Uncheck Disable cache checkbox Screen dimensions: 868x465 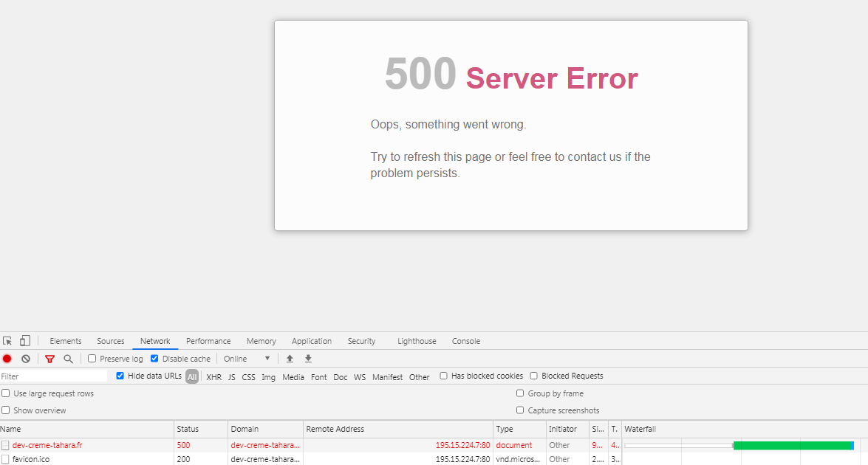tap(154, 358)
